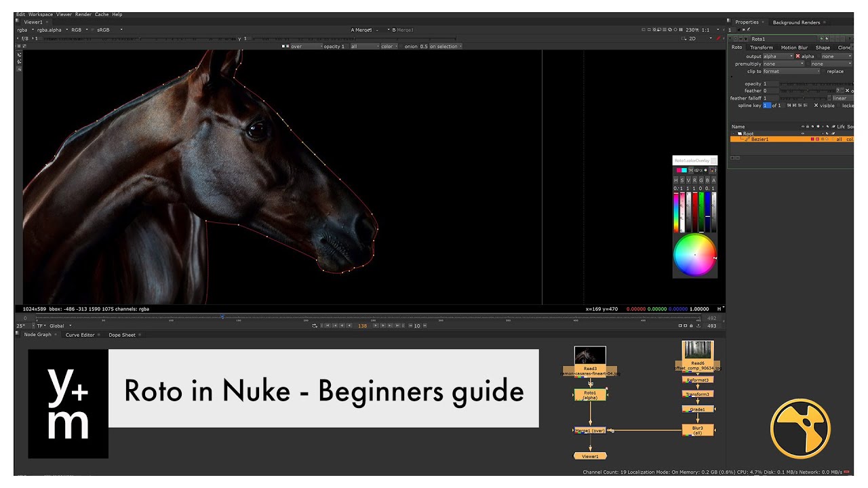Viewport: 868px width, 488px height.
Task: Select the Read6 node thumbnail
Action: [698, 350]
